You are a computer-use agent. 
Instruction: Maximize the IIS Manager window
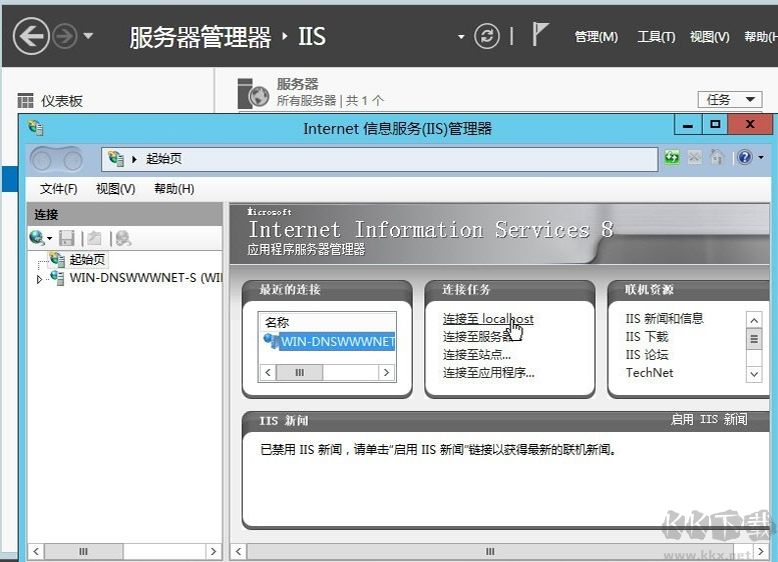click(x=715, y=125)
